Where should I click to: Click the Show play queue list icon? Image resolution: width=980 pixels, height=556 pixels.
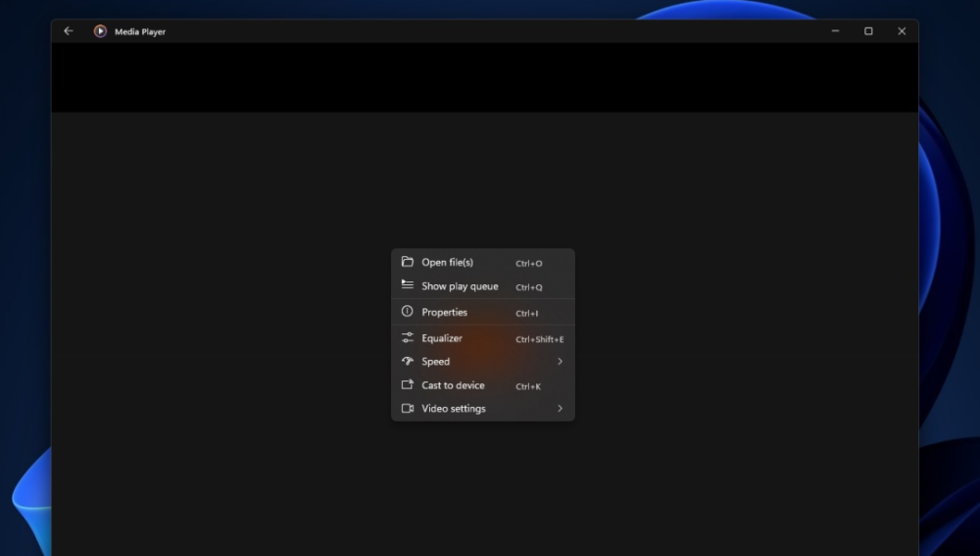click(408, 284)
